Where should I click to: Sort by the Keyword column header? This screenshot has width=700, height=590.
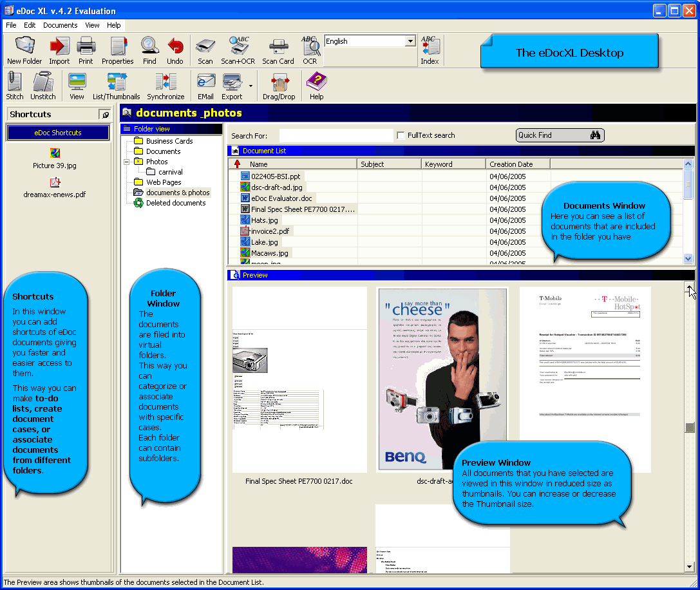(453, 164)
